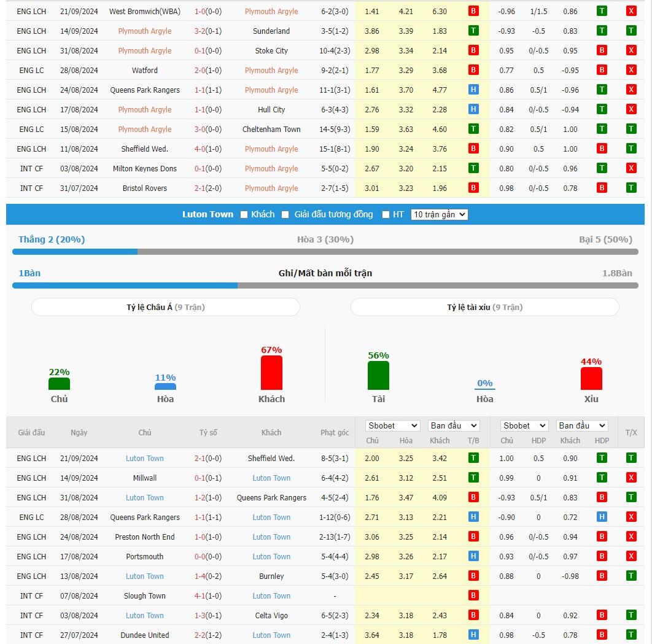652x644 pixels.
Task: Click the green 22% Chủ bar
Action: click(59, 384)
